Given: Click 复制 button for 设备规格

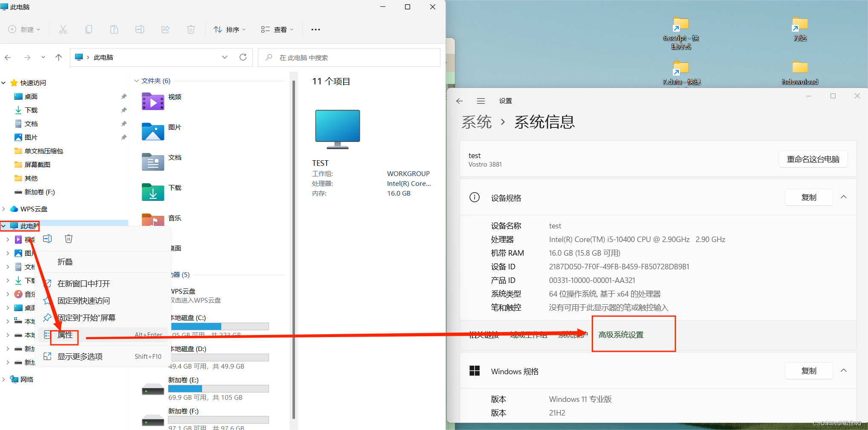Looking at the screenshot, I should tap(809, 197).
